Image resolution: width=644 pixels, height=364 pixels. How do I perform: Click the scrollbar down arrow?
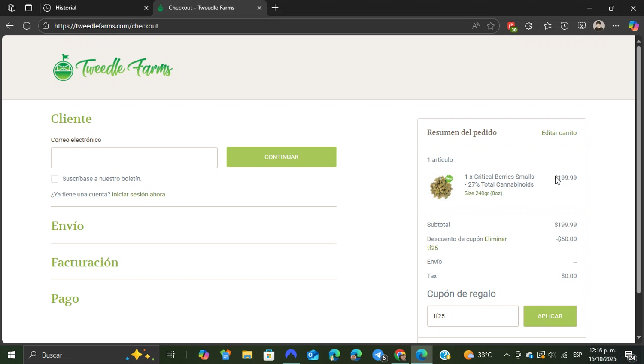pos(638,338)
